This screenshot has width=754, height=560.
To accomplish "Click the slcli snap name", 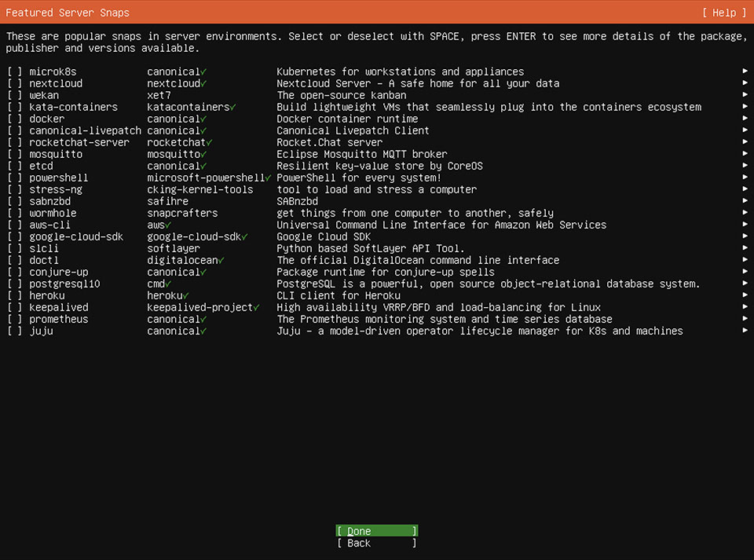I will point(44,248).
